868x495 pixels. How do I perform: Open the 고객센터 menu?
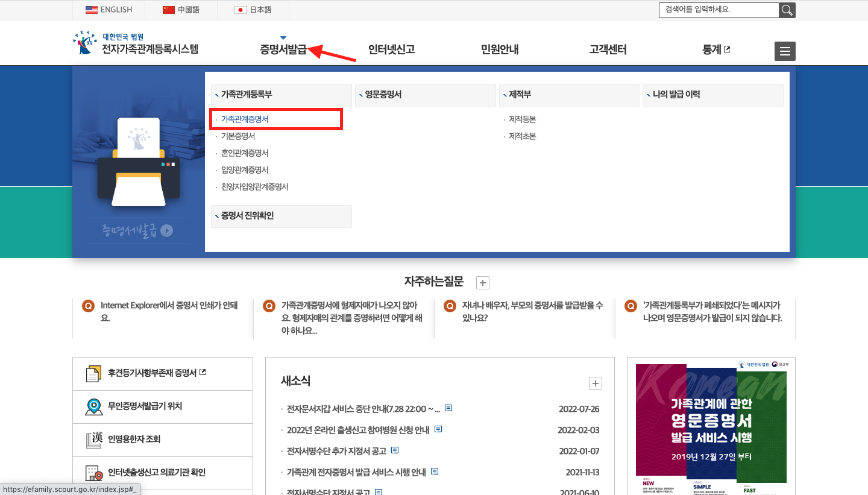pyautogui.click(x=609, y=51)
